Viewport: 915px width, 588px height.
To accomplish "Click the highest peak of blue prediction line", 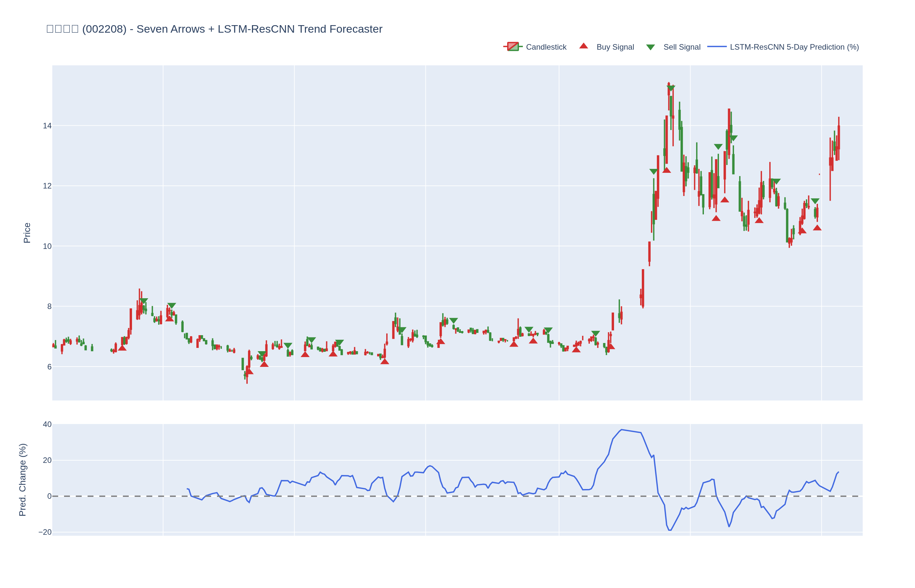I will (x=621, y=430).
